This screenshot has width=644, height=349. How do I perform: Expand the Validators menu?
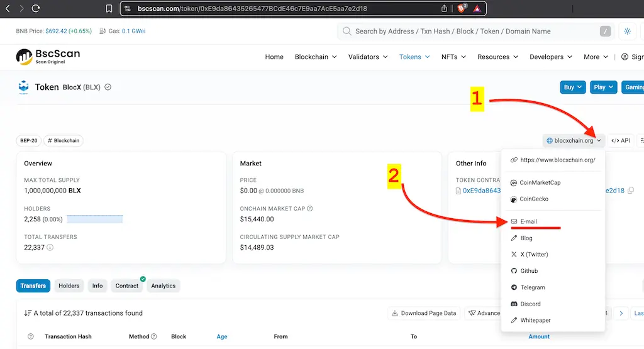367,57
